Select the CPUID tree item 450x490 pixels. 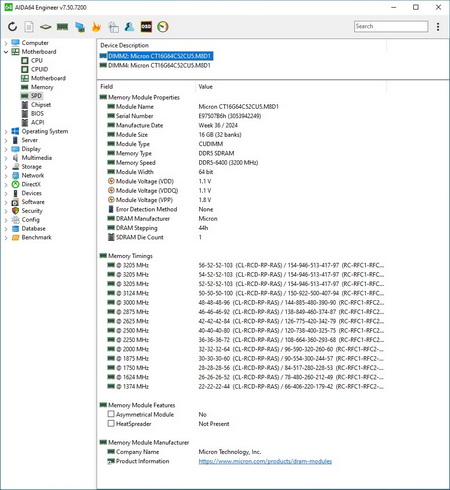point(39,69)
